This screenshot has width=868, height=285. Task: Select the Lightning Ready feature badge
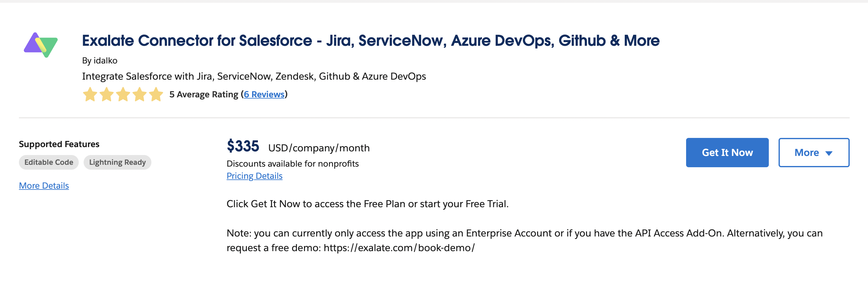[117, 162]
